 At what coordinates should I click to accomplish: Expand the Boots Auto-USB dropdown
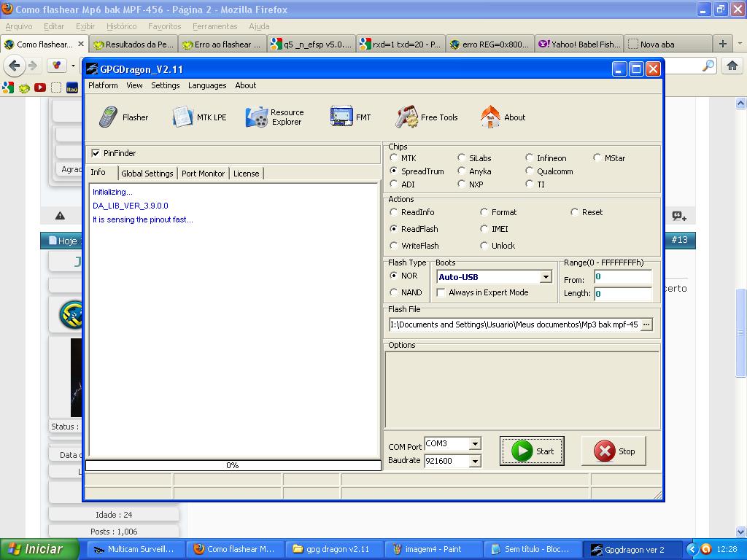[546, 276]
